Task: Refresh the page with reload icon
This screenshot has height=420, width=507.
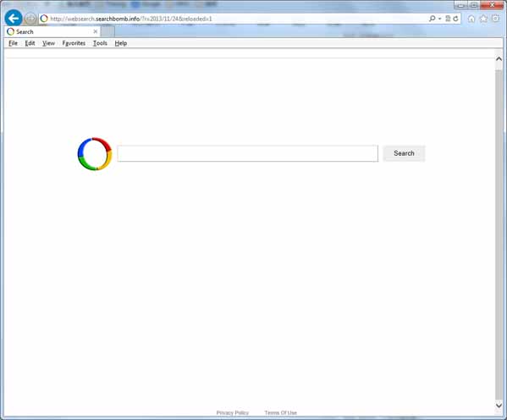Action: (455, 19)
